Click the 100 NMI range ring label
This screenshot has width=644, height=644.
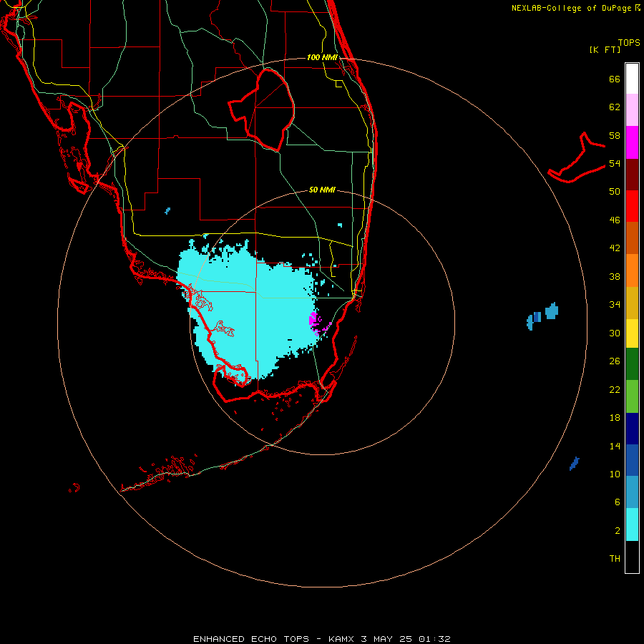[322, 57]
